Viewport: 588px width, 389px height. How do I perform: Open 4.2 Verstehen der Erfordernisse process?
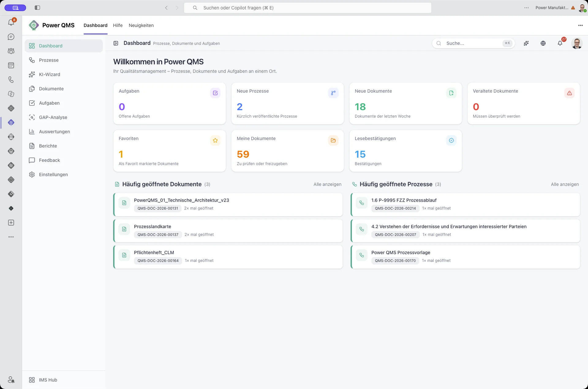(465, 231)
